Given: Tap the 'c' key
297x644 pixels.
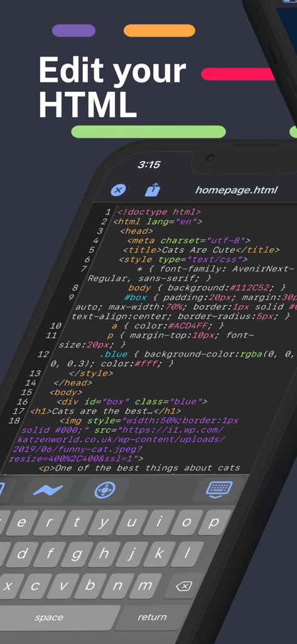Looking at the screenshot, I should click(x=35, y=587).
